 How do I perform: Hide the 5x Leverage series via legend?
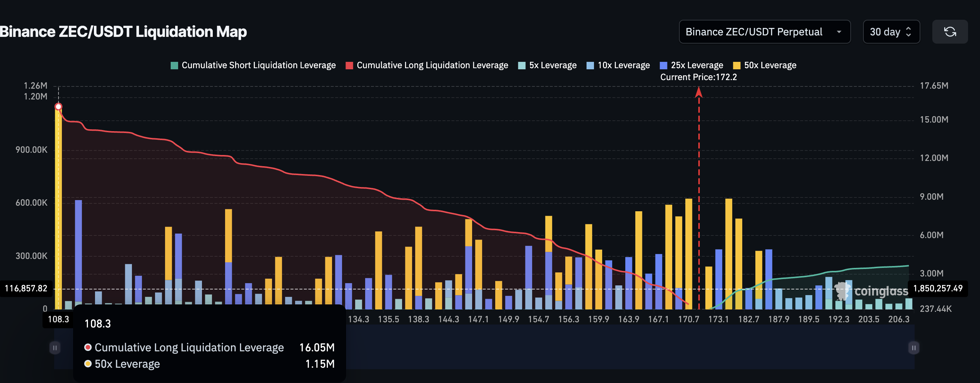[547, 65]
